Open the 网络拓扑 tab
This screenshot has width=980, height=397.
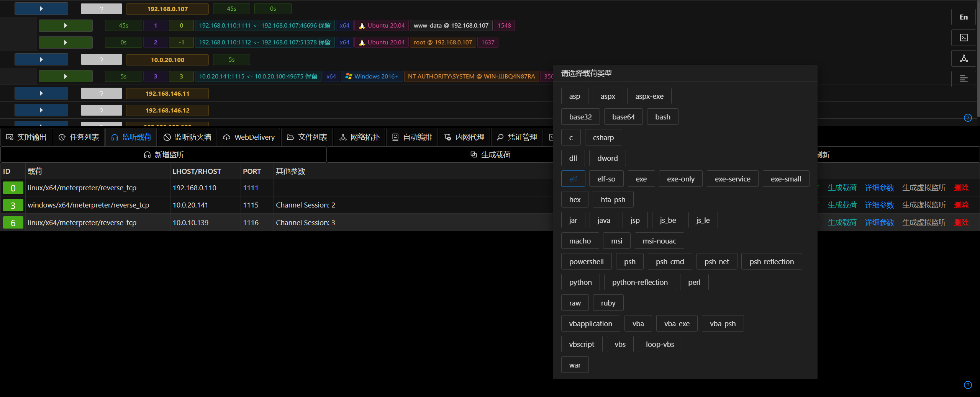(359, 137)
